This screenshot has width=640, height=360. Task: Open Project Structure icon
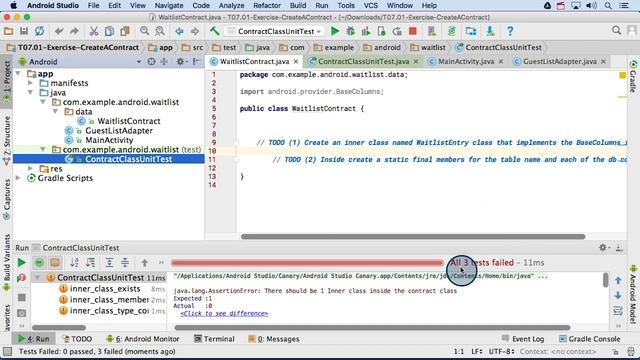point(471,31)
